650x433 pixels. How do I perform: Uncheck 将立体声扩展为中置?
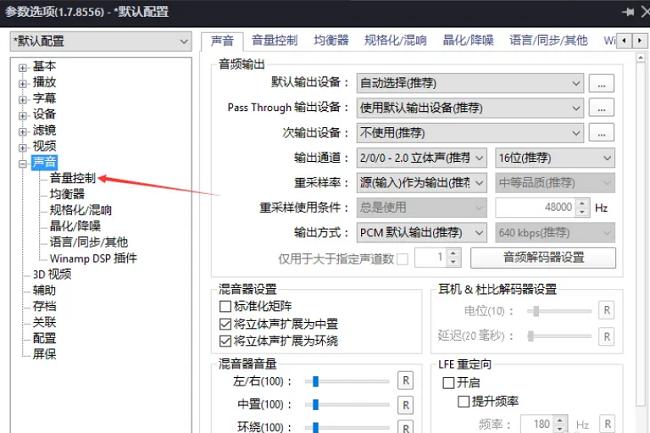225,324
